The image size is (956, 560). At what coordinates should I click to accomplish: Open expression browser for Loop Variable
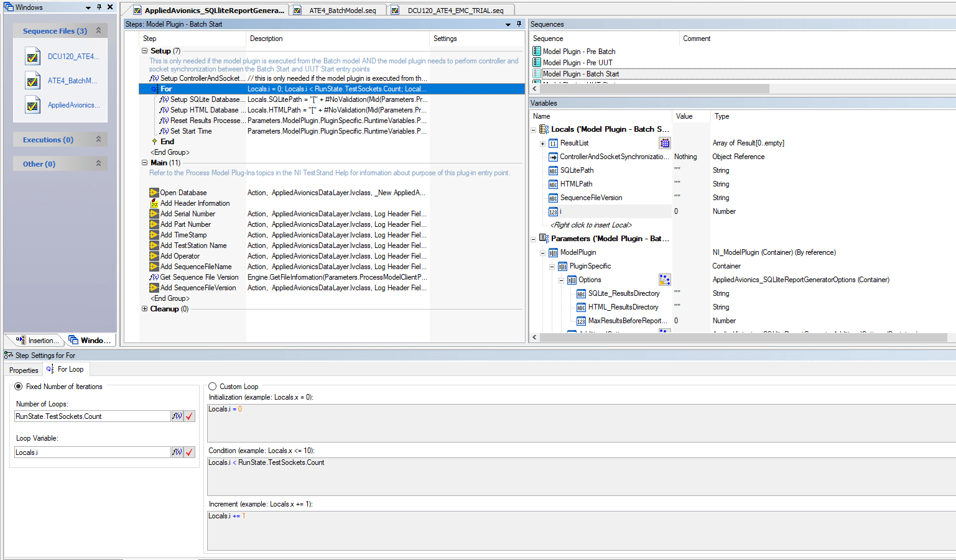[x=177, y=452]
